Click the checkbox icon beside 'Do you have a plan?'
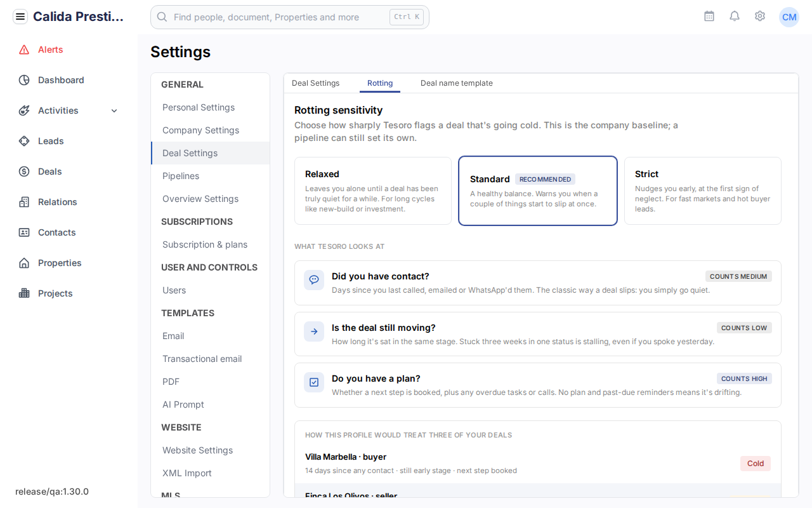Viewport: 812px width, 508px height. pyautogui.click(x=314, y=382)
